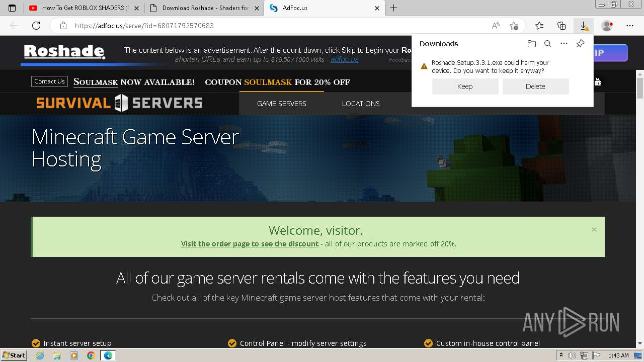This screenshot has height=362, width=644.
Task: Pin the Downloads panel
Action: 580,44
